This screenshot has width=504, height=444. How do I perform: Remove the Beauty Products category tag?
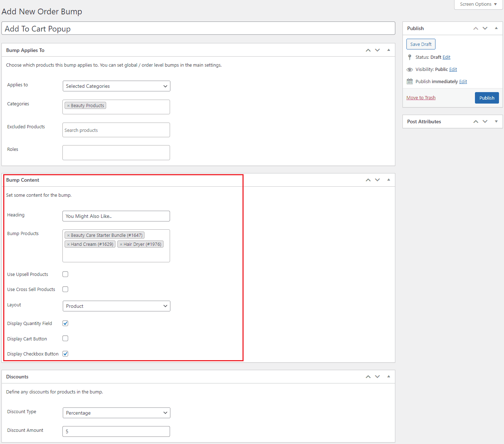point(68,105)
